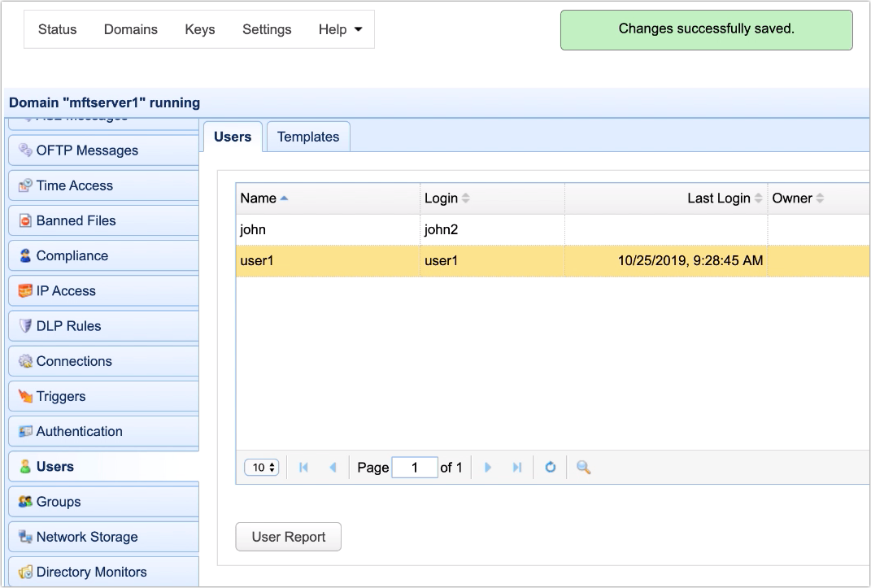
Task: Switch to the Templates tab
Action: click(x=307, y=137)
